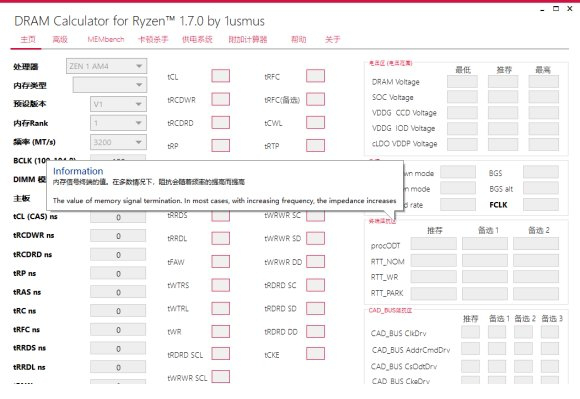Expand the 频率 (MT/s) dropdown showing 3200

click(x=118, y=142)
